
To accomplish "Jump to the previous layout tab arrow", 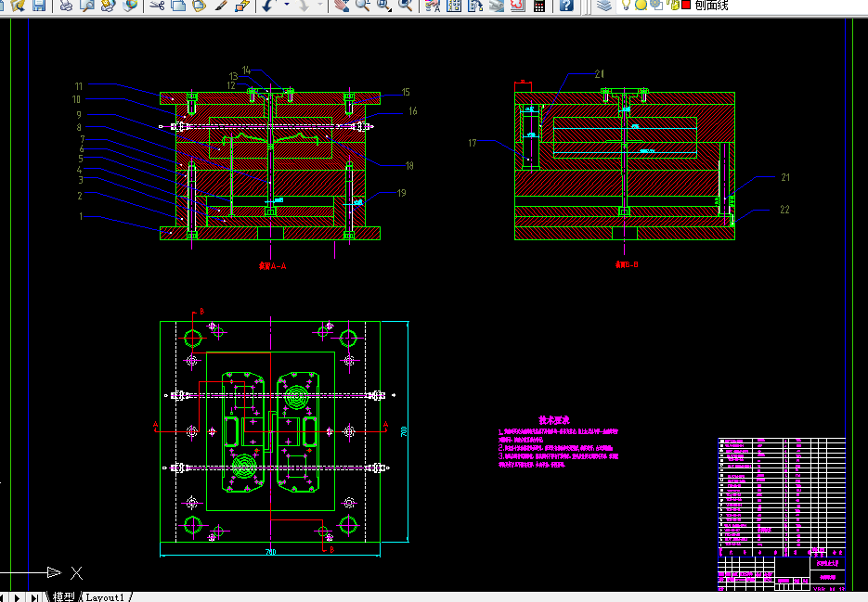I will [4, 597].
